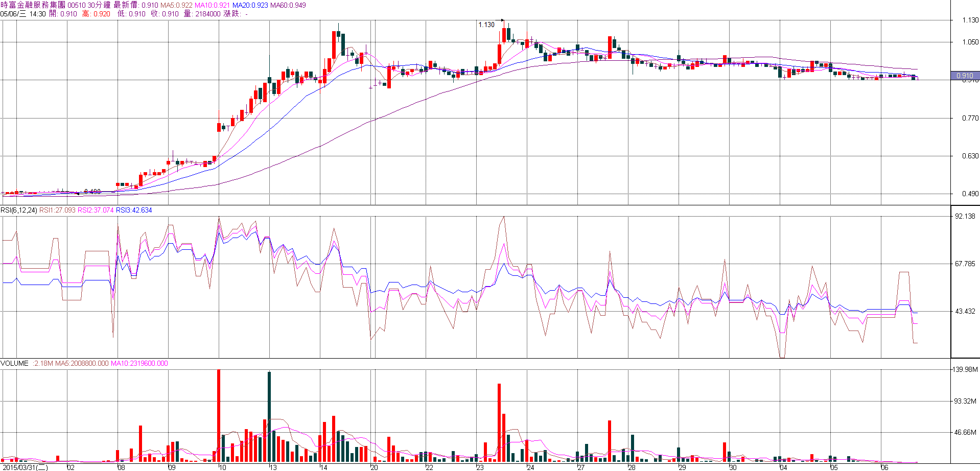Open the VOLUME indicator title
The height and width of the screenshot is (471, 980).
pyautogui.click(x=15, y=363)
